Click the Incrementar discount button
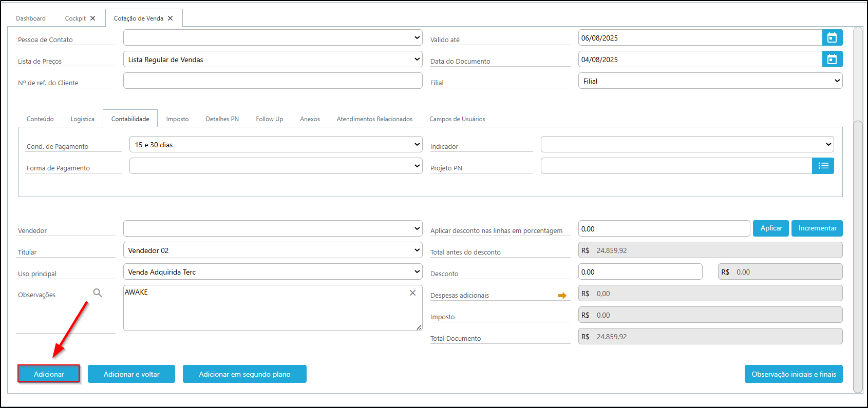868x408 pixels. (x=817, y=228)
